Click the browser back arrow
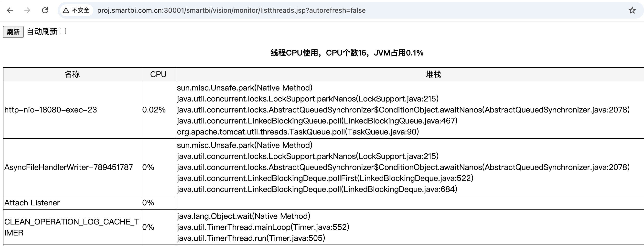The width and height of the screenshot is (644, 246). pyautogui.click(x=10, y=10)
